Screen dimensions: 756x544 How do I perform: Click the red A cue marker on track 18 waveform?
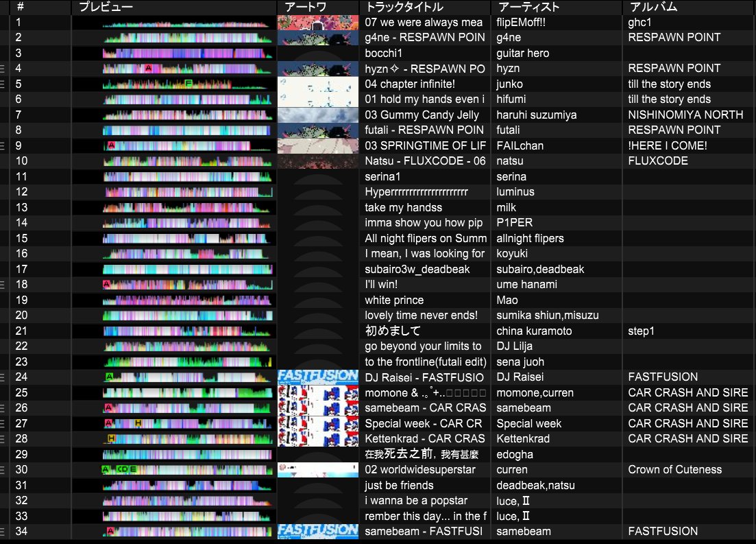coord(106,284)
